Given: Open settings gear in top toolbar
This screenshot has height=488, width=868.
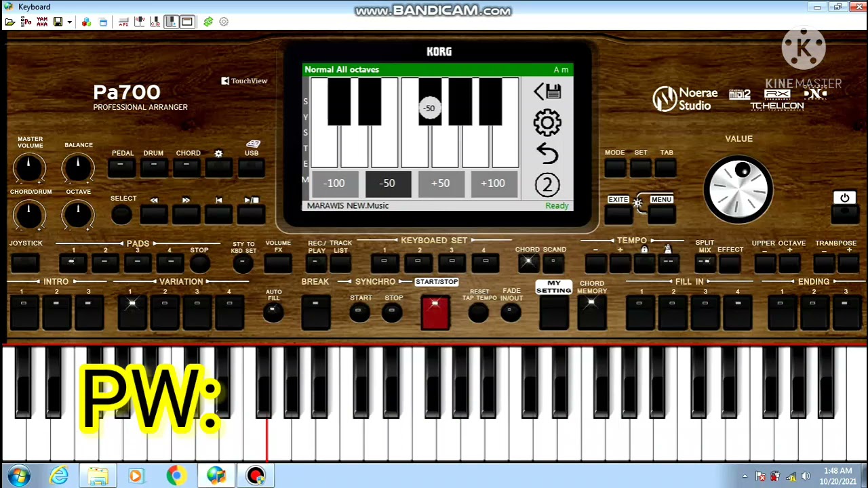Looking at the screenshot, I should 224,22.
